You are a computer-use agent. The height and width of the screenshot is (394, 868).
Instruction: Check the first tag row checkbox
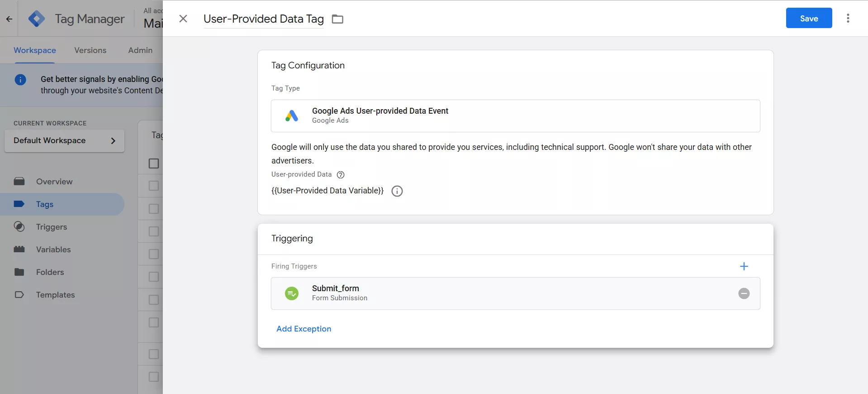click(154, 186)
